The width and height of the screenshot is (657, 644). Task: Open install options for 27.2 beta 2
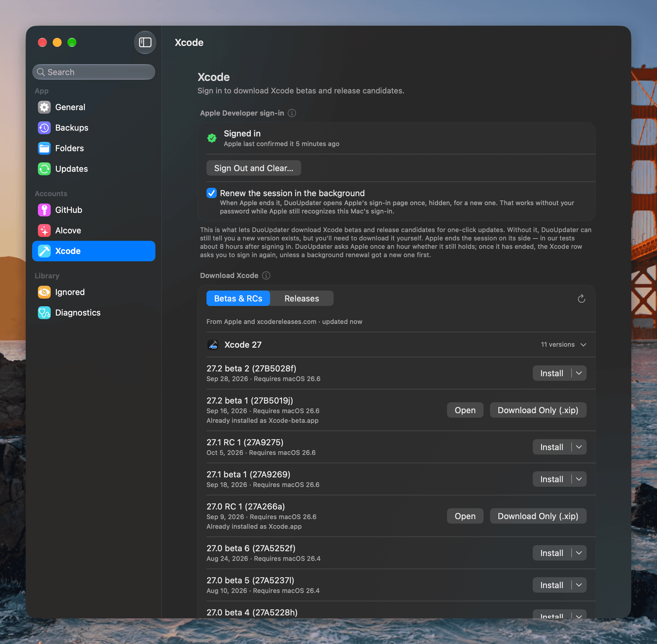[x=579, y=373]
